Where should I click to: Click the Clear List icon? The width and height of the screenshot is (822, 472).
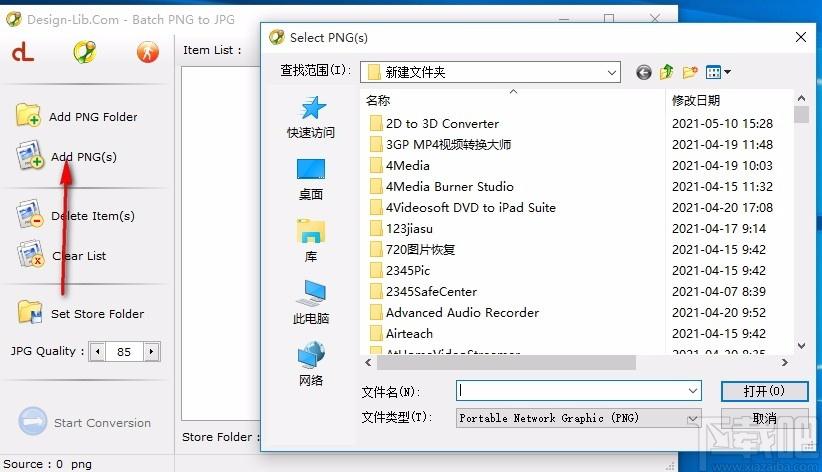coord(30,254)
